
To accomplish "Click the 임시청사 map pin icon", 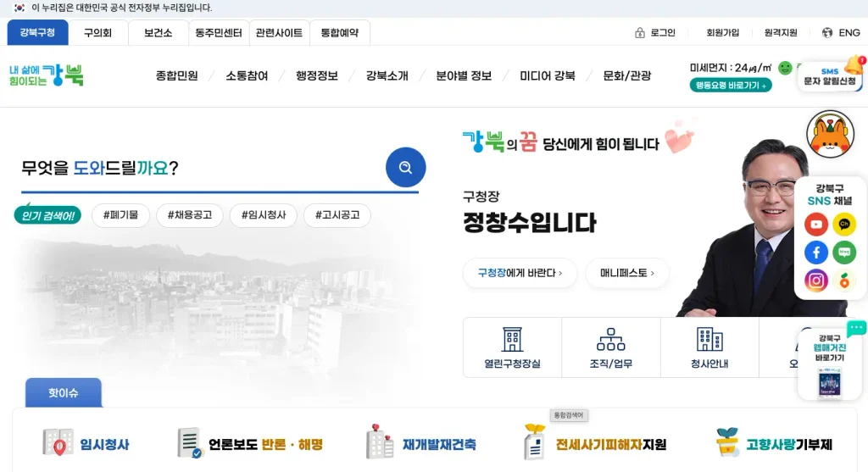I will click(x=58, y=442).
